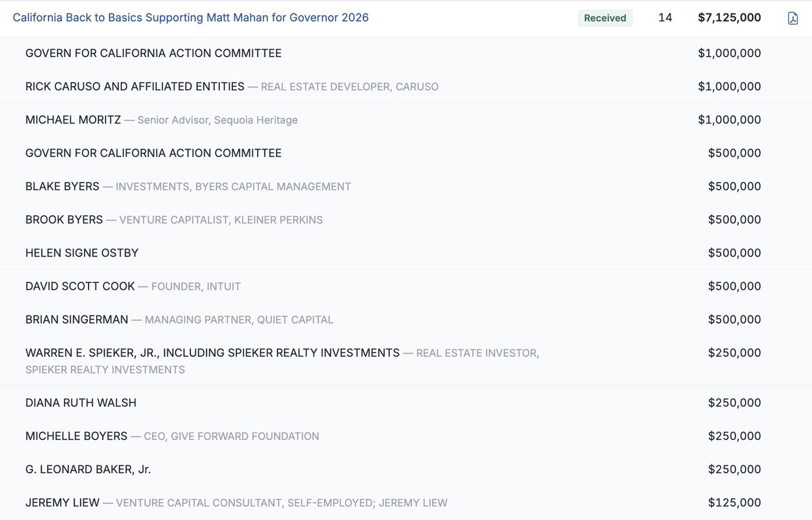Click David Scott Cook's $500,000 amount
Screen dimensions: 812x520
click(734, 286)
